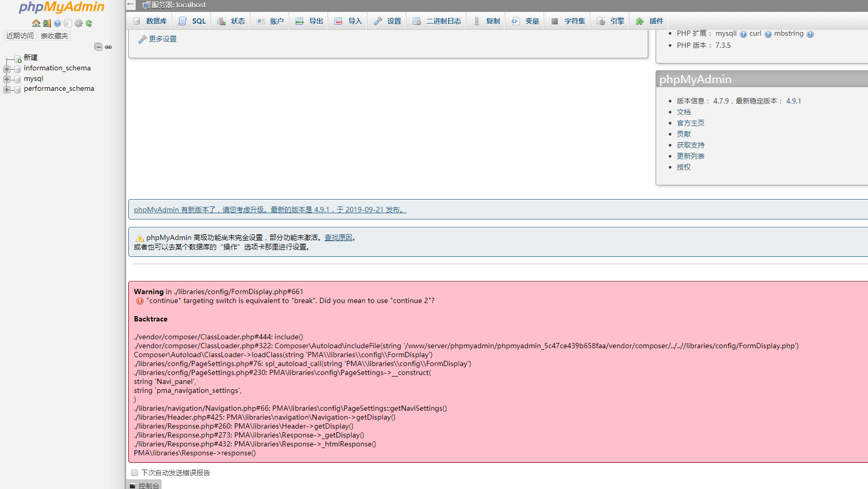Open the 更多设置 link
This screenshot has width=868, height=489.
[162, 39]
